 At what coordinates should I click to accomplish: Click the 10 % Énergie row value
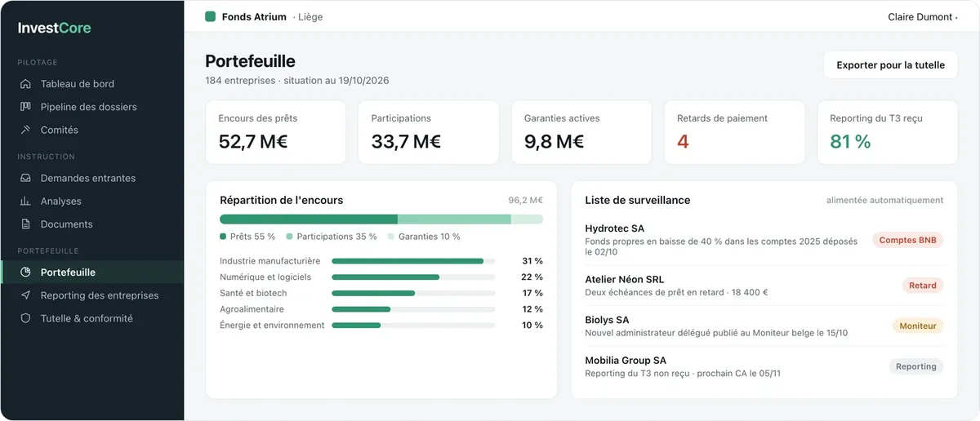532,326
